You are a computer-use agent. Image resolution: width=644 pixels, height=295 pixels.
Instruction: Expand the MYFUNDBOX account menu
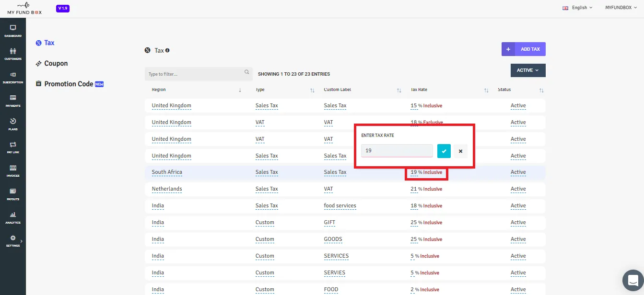click(620, 8)
